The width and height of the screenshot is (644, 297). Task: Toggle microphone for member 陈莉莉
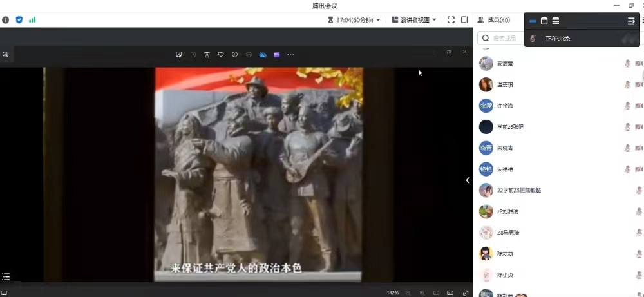[639, 254]
